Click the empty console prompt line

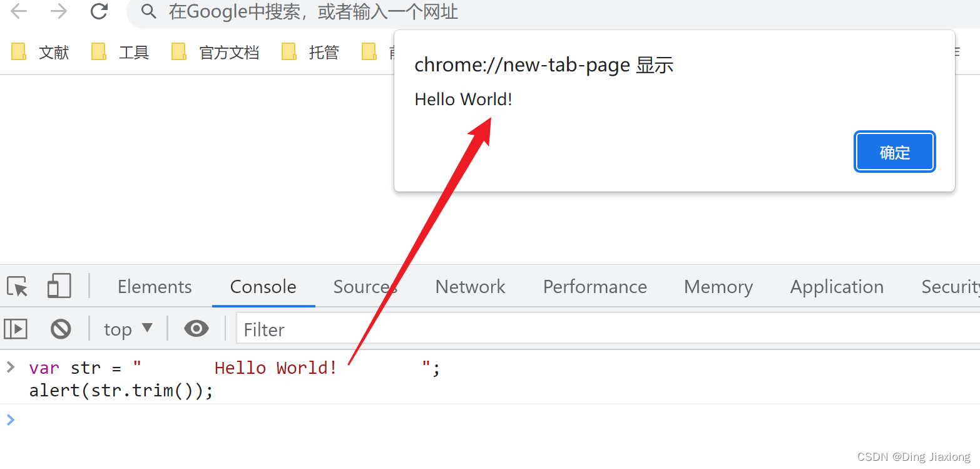490,420
